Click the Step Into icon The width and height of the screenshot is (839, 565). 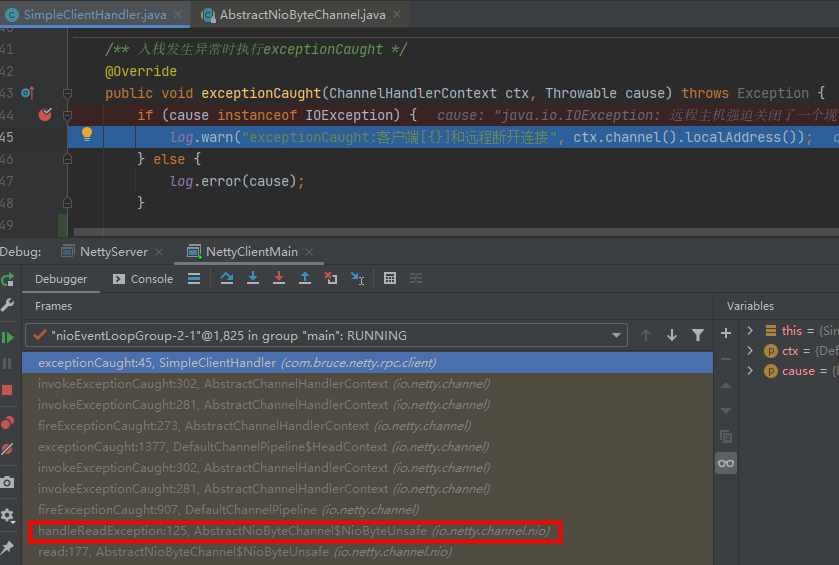(253, 278)
